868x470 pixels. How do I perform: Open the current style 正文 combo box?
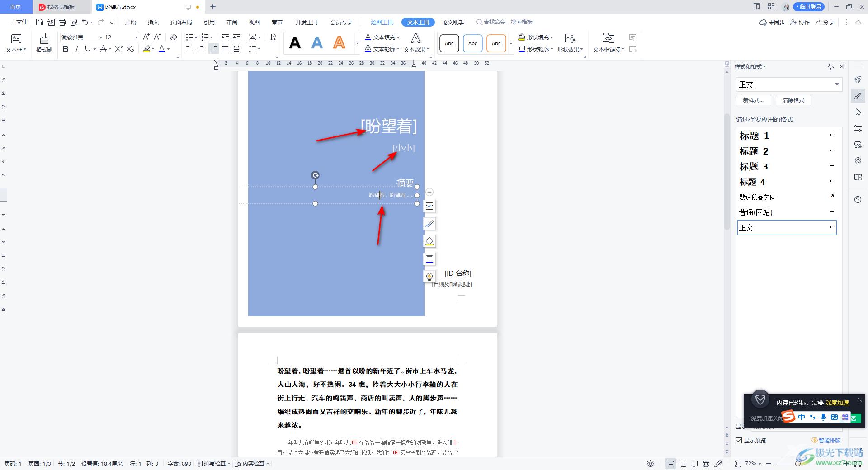789,85
